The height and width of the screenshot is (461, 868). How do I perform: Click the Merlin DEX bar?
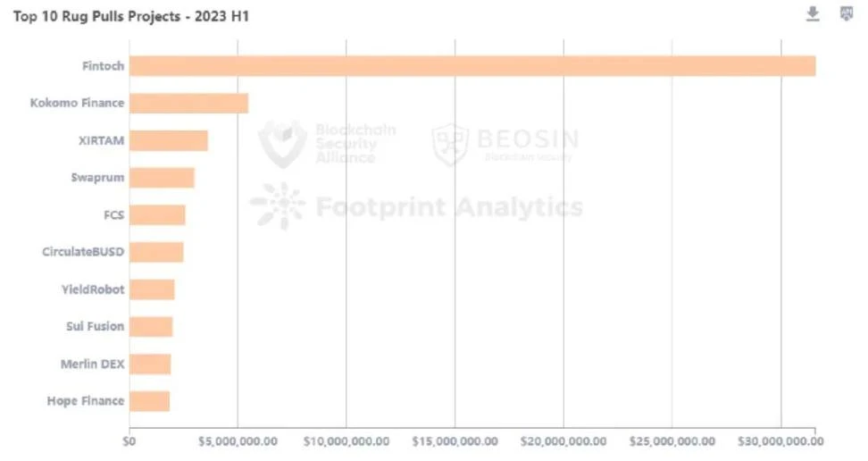click(x=150, y=364)
